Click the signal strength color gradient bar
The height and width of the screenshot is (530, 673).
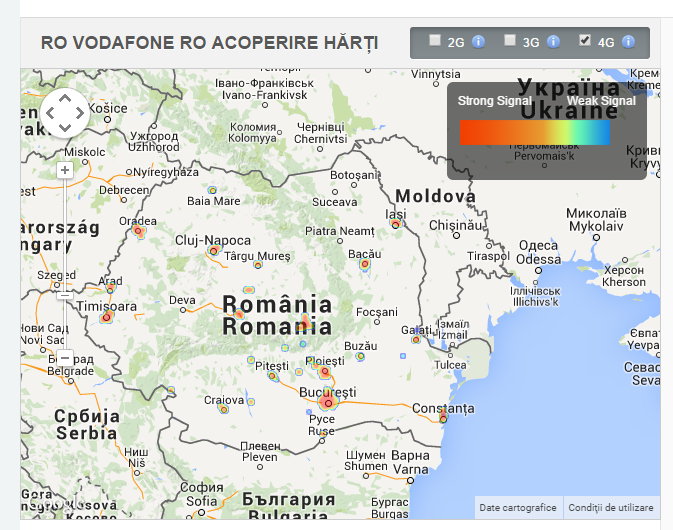point(534,132)
